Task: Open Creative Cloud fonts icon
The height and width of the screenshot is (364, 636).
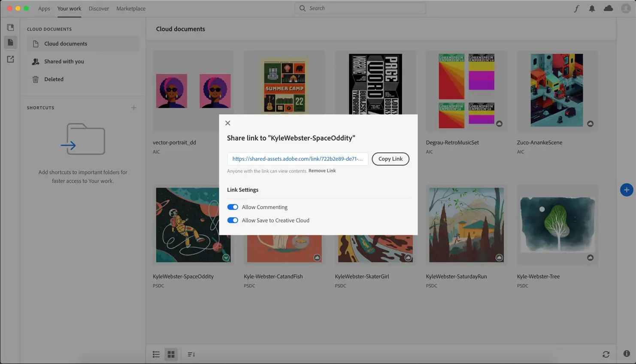Action: [x=576, y=8]
